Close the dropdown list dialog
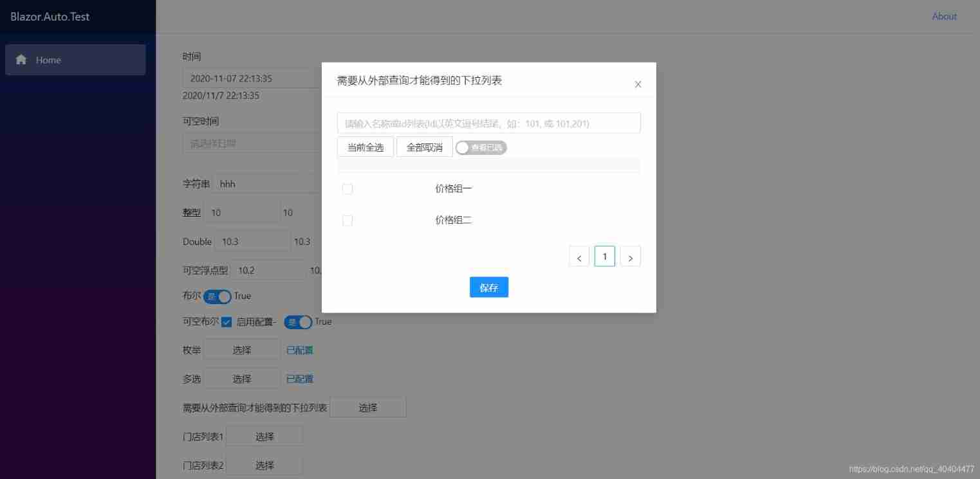The width and height of the screenshot is (980, 479). coord(638,84)
